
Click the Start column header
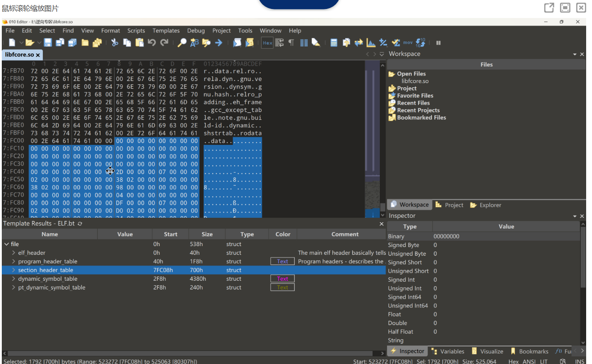(x=170, y=234)
